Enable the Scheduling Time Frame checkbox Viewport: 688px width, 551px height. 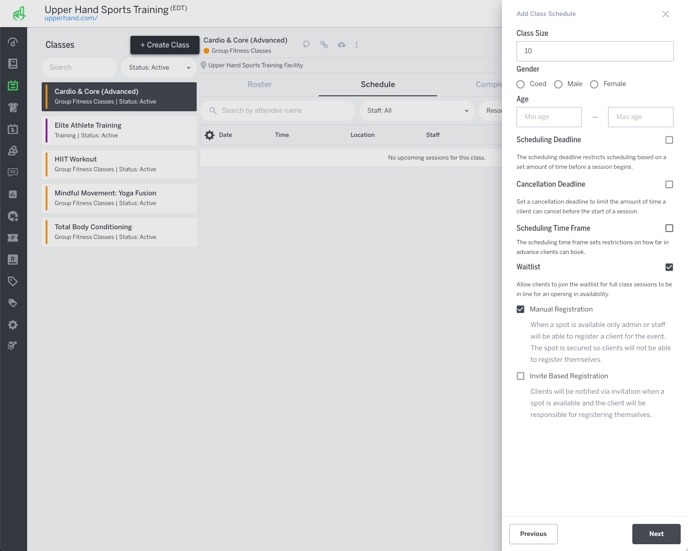pyautogui.click(x=669, y=228)
